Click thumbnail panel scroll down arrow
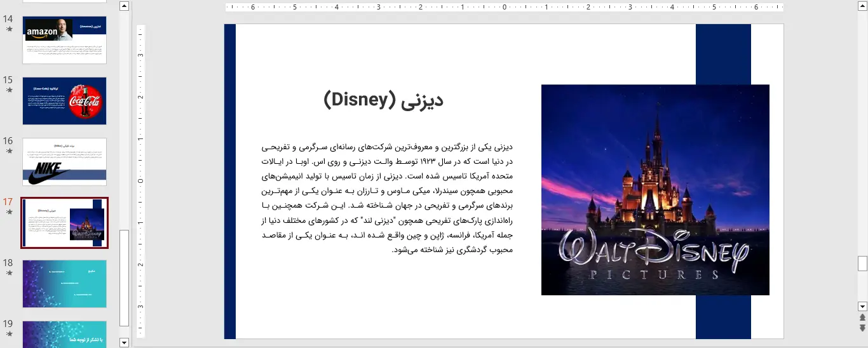 coord(124,342)
